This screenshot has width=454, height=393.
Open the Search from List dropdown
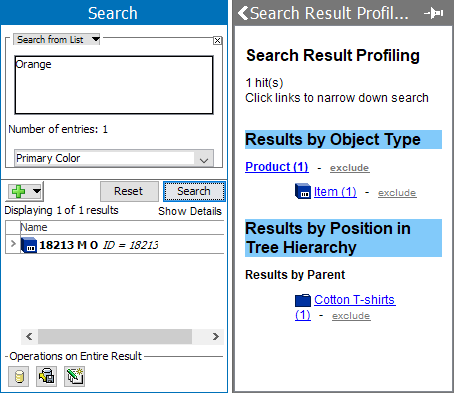pos(57,39)
